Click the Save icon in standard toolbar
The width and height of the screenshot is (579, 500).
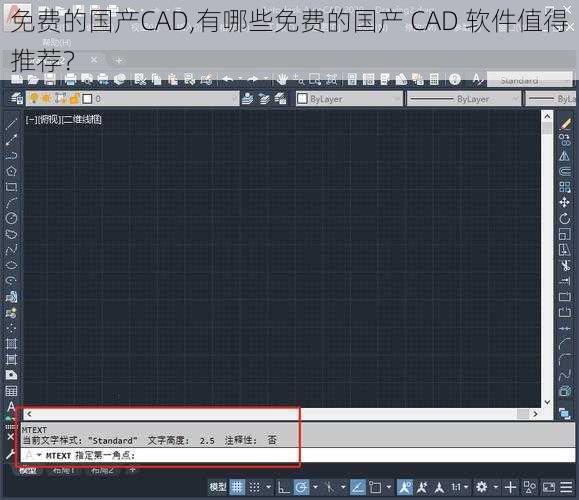(x=50, y=79)
